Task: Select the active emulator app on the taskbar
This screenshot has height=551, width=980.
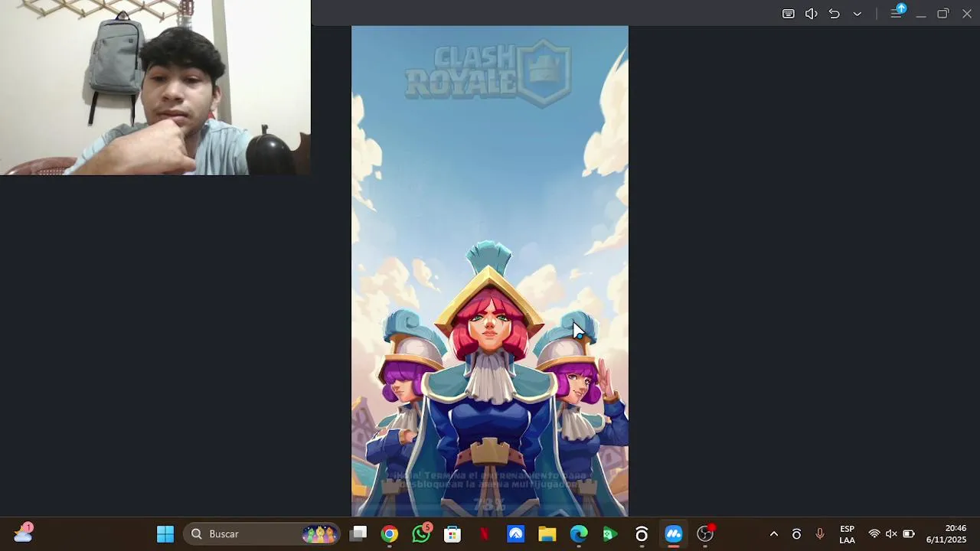Action: point(674,533)
